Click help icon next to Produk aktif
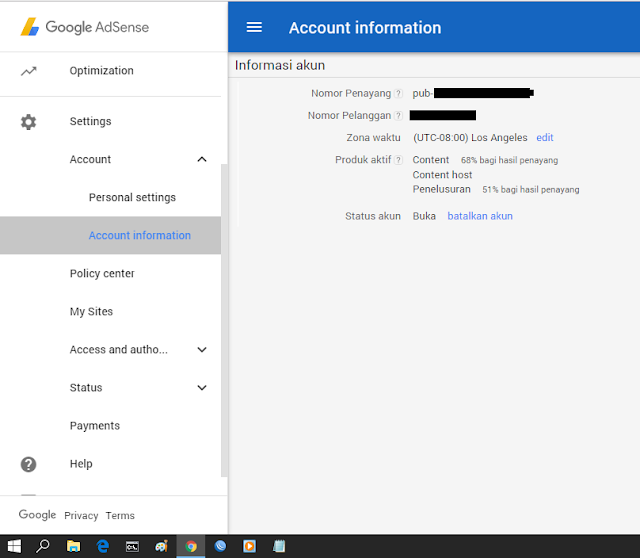640x558 pixels. click(x=398, y=160)
